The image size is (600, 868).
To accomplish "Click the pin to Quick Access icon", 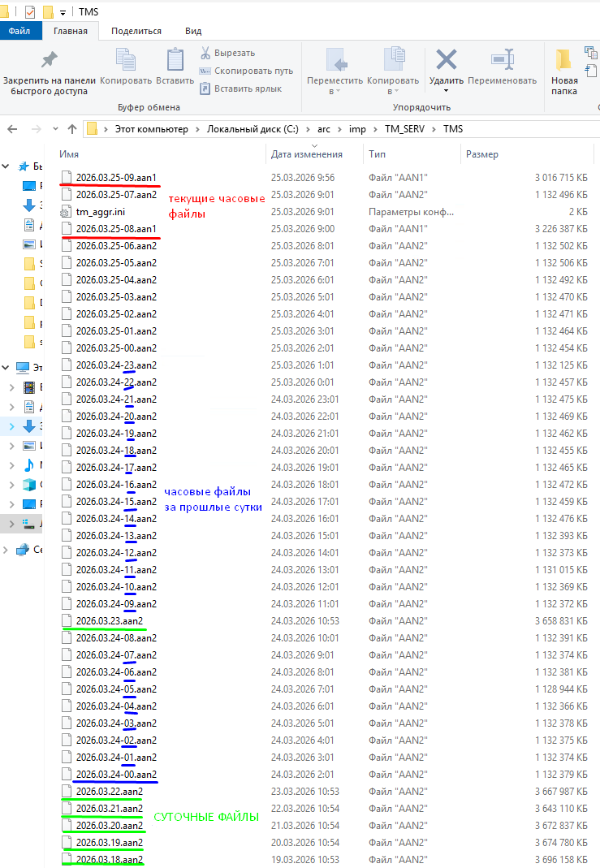I will pyautogui.click(x=49, y=60).
